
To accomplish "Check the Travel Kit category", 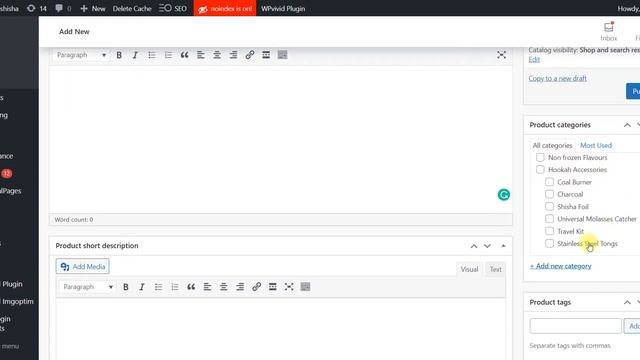I will [x=549, y=231].
